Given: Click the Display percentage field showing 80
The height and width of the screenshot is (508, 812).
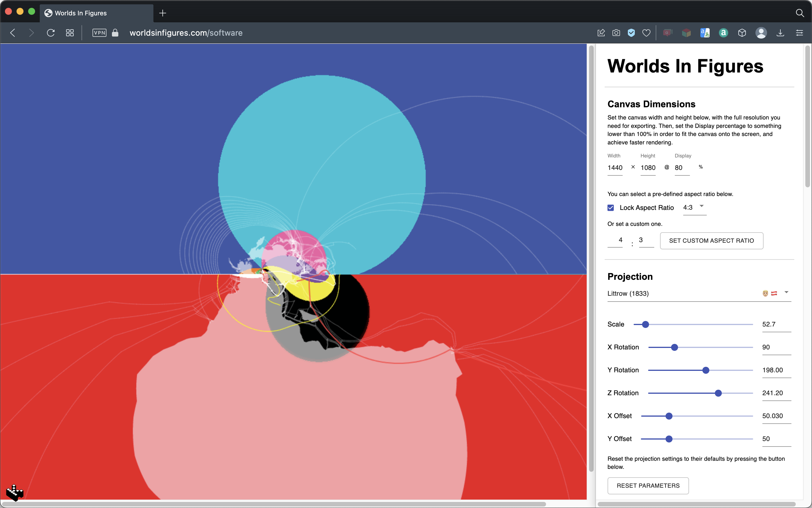Looking at the screenshot, I should (x=682, y=168).
